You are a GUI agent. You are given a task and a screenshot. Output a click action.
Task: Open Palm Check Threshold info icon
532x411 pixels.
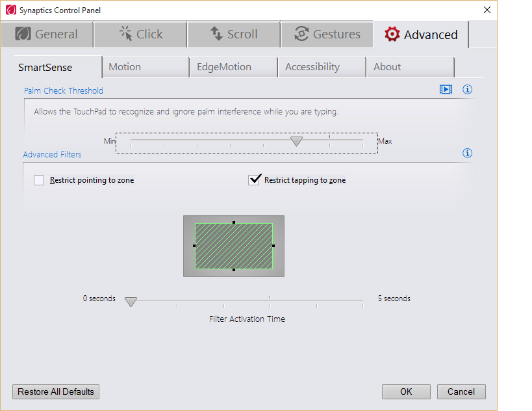coord(467,90)
